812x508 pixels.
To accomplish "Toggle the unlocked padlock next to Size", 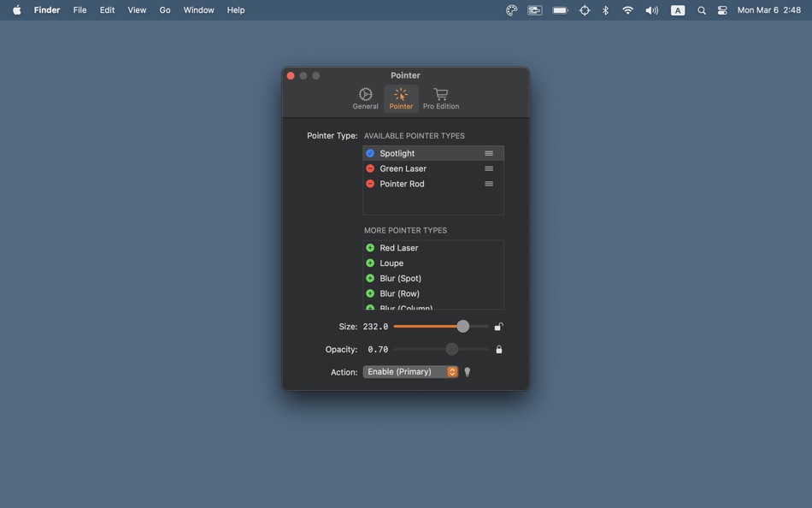I will 498,326.
